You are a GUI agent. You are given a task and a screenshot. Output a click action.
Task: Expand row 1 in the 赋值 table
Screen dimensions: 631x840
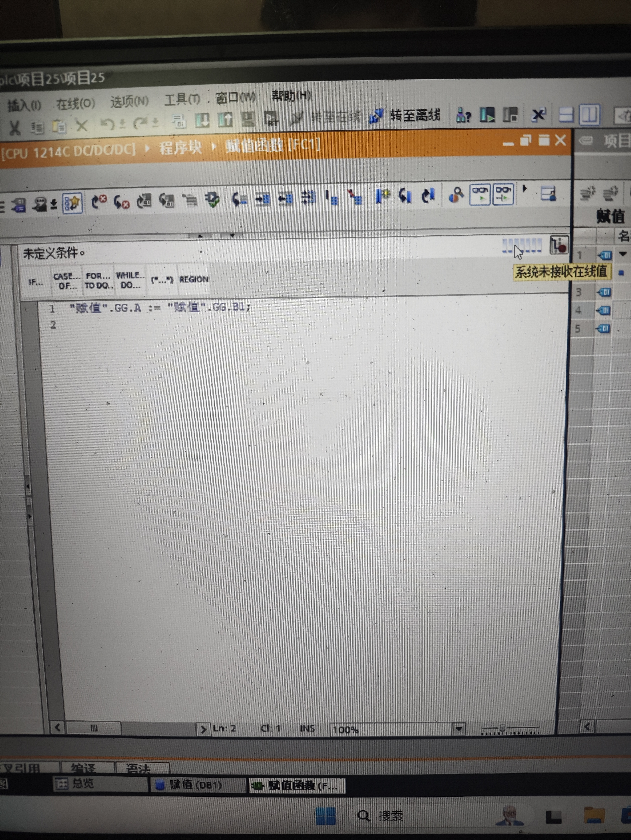tap(623, 254)
